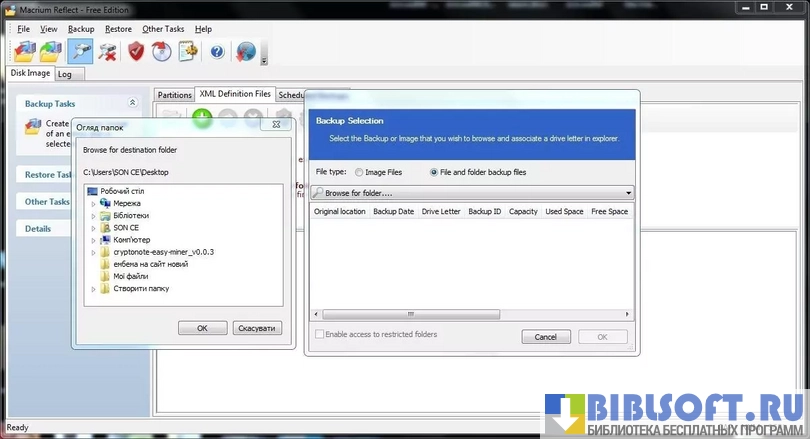
Task: Select File and folder backup files option
Action: click(434, 172)
